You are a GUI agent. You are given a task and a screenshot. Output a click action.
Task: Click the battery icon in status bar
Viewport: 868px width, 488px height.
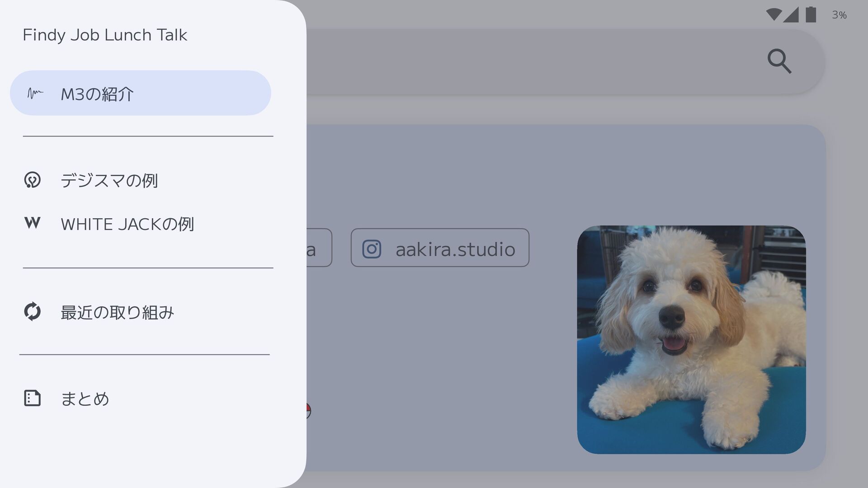[x=811, y=14]
